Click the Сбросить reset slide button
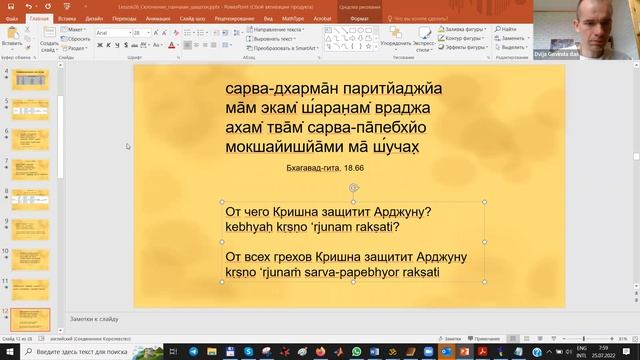The height and width of the screenshot is (360, 640). [x=76, y=39]
